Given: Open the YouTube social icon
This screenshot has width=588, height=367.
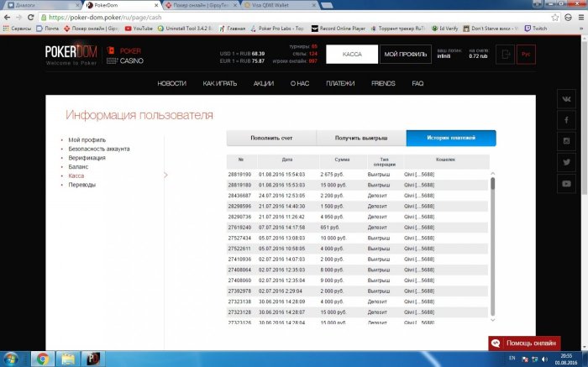Looking at the screenshot, I should coord(567,182).
